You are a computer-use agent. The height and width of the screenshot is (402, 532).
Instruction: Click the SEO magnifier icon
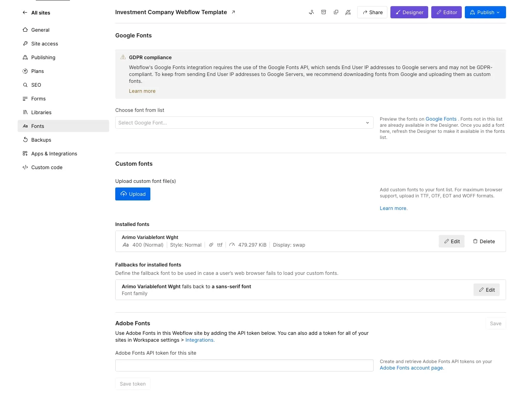point(25,85)
